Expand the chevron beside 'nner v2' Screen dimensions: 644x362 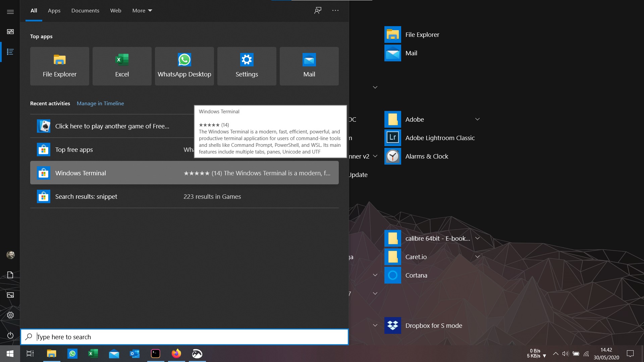pos(375,156)
